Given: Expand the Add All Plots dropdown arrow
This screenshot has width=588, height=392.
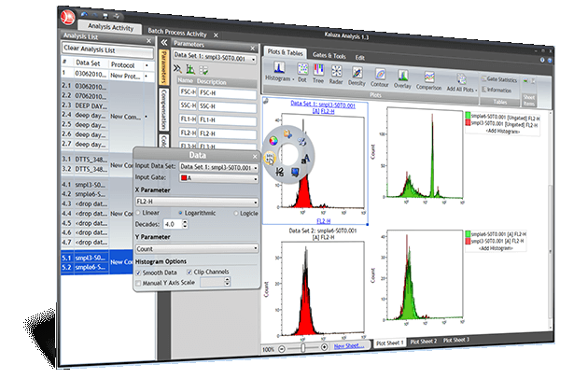Looking at the screenshot, I should coord(476,90).
